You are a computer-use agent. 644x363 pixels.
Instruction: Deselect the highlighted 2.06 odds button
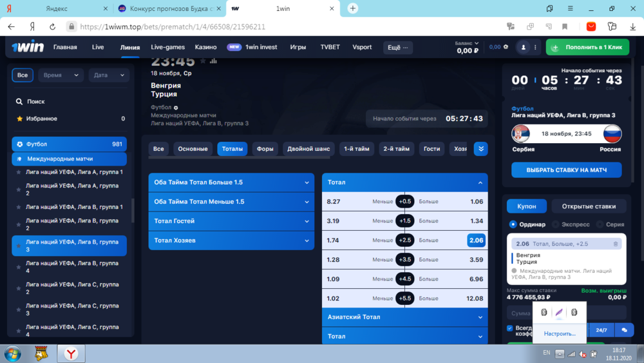pyautogui.click(x=476, y=240)
